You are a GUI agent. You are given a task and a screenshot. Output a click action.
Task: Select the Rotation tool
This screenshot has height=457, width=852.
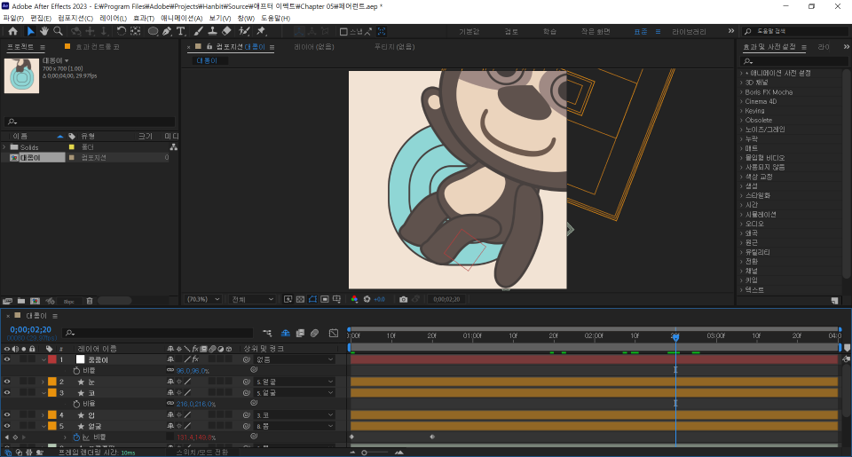[121, 32]
